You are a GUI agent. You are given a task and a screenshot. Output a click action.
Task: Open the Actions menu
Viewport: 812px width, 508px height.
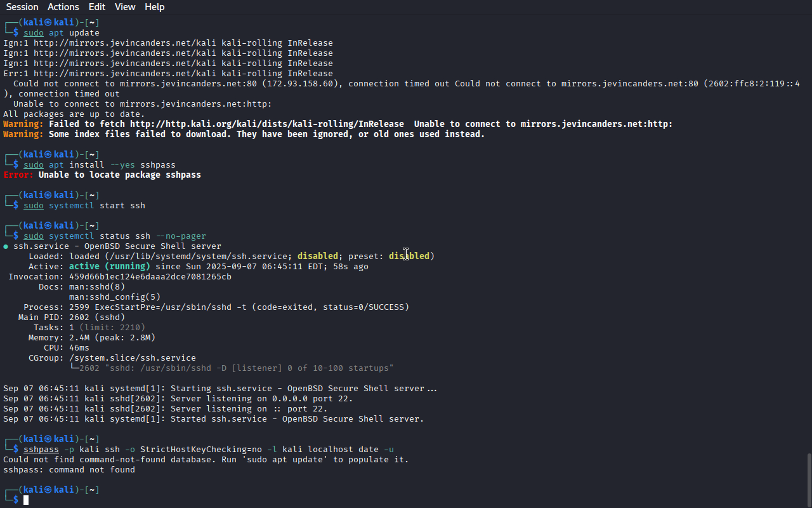pos(63,7)
